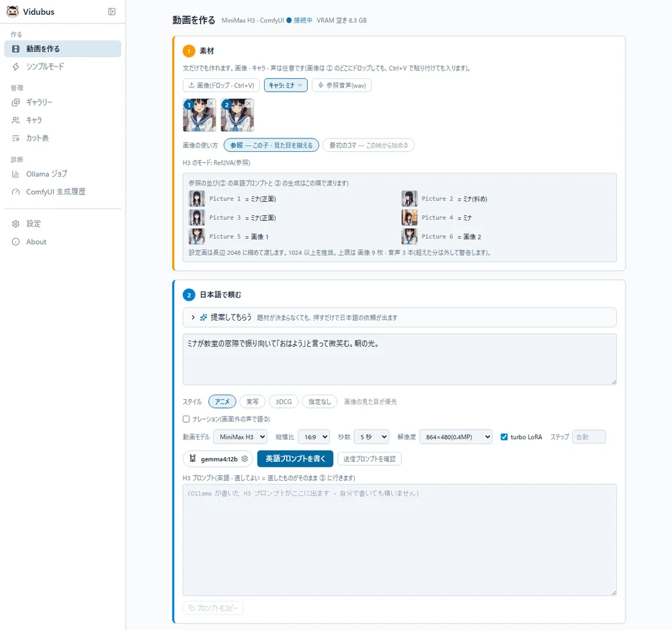Click the プロンプトをコピー button
This screenshot has height=630, width=672.
[213, 608]
